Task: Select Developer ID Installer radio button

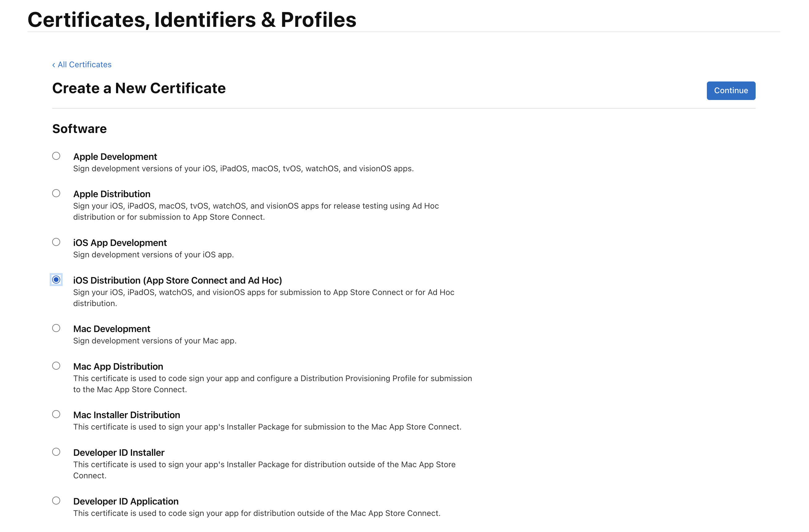Action: click(x=56, y=452)
